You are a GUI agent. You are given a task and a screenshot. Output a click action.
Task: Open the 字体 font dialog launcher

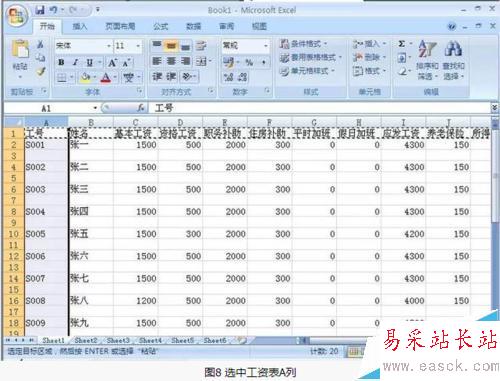139,90
